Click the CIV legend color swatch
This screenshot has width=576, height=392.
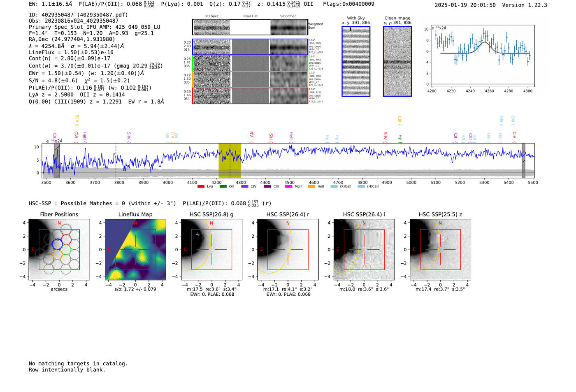pyautogui.click(x=245, y=186)
